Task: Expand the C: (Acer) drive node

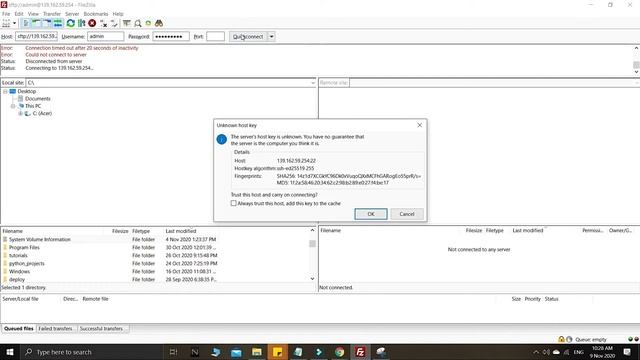Action: [20, 113]
